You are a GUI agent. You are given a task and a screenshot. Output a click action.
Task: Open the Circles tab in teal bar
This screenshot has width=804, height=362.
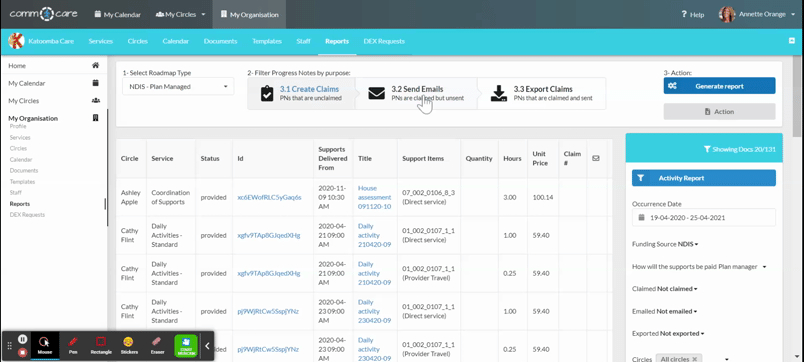(138, 41)
